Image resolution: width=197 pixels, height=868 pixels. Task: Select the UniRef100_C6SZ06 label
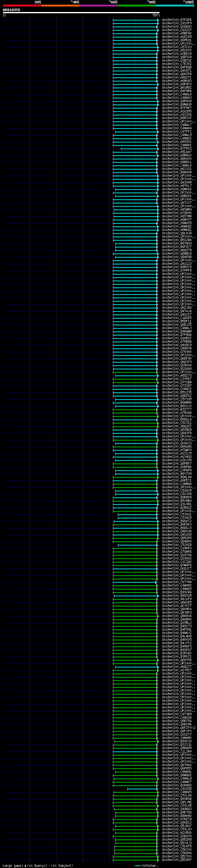(x=176, y=115)
